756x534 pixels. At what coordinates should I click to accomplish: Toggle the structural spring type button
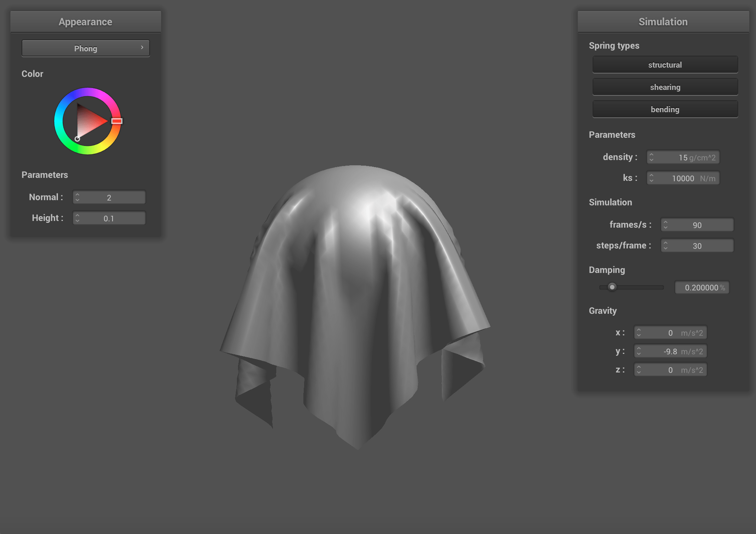pos(665,65)
